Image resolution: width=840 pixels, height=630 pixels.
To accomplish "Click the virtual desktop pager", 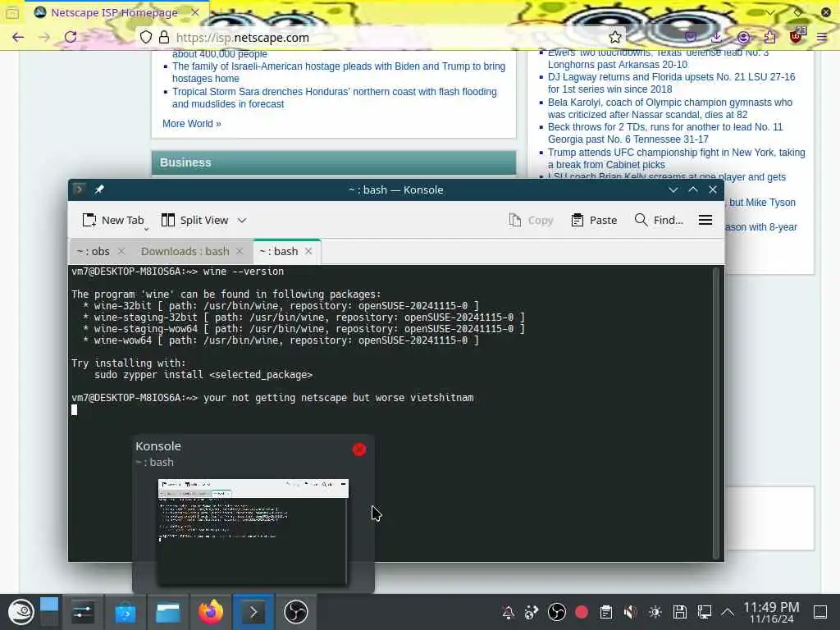I will click(x=48, y=612).
